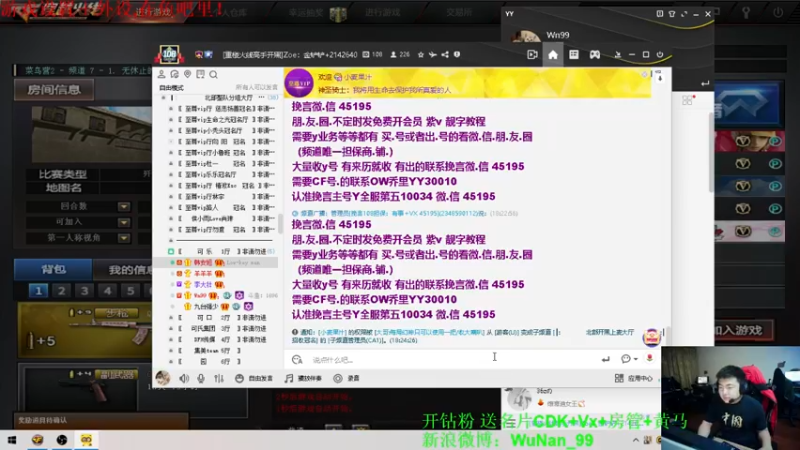Toggle the microphone in bottom bar
Screen dimensions: 800x450
click(x=201, y=378)
